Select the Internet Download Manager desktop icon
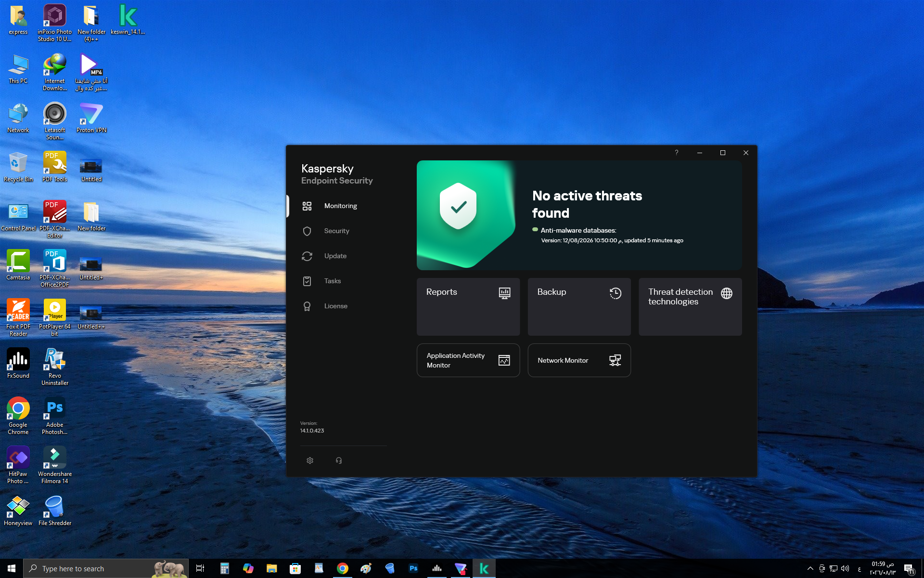The image size is (924, 578). point(54,72)
